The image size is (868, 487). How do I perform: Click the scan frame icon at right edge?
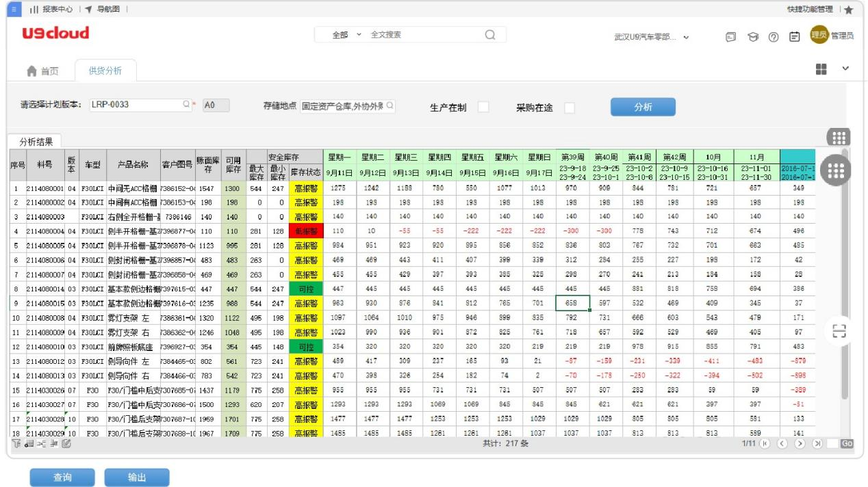(839, 331)
